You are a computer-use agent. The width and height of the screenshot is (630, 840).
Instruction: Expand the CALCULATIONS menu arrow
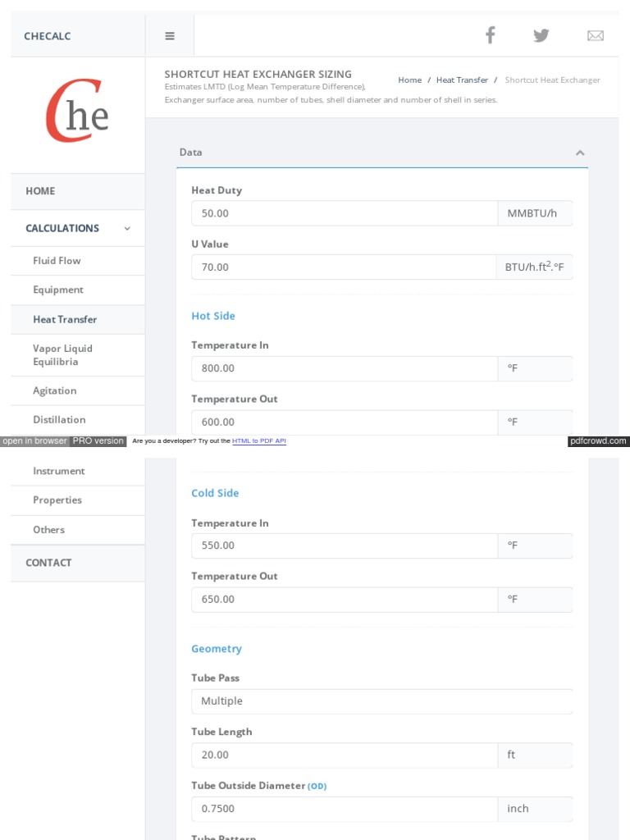pos(127,228)
